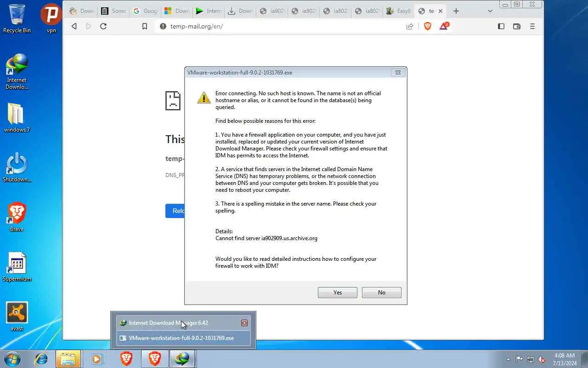The image size is (588, 368).
Task: Select VMware-workstation-full preview entry
Action: click(183, 338)
